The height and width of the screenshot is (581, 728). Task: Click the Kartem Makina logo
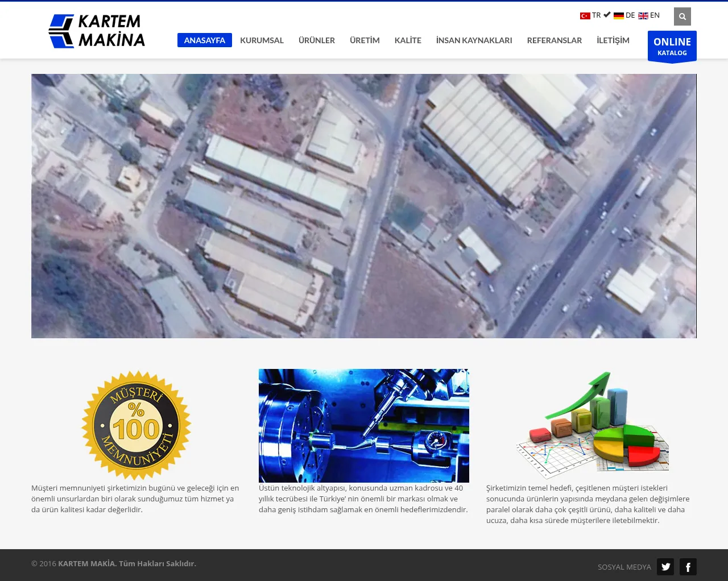click(97, 31)
